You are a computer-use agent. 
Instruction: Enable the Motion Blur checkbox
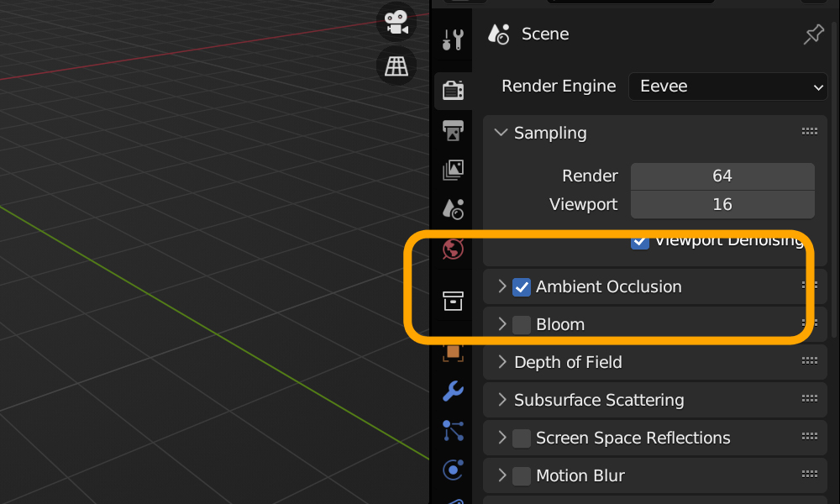tap(522, 475)
